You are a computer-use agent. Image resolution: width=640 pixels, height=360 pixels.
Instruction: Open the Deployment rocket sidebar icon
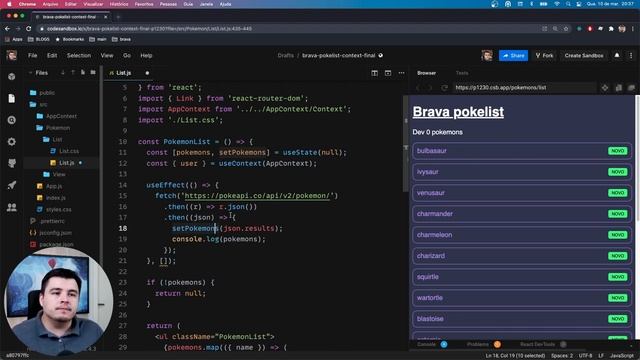click(12, 185)
